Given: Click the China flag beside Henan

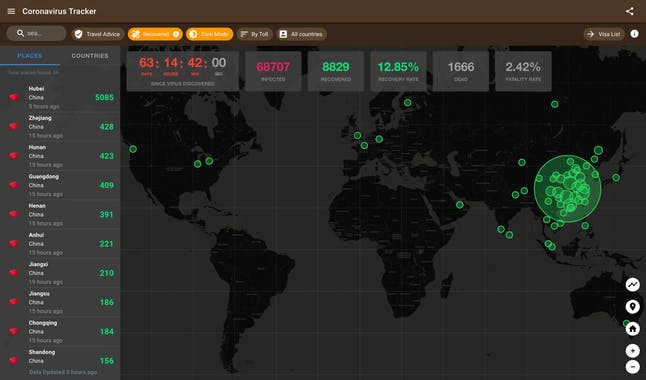Looking at the screenshot, I should 14,214.
